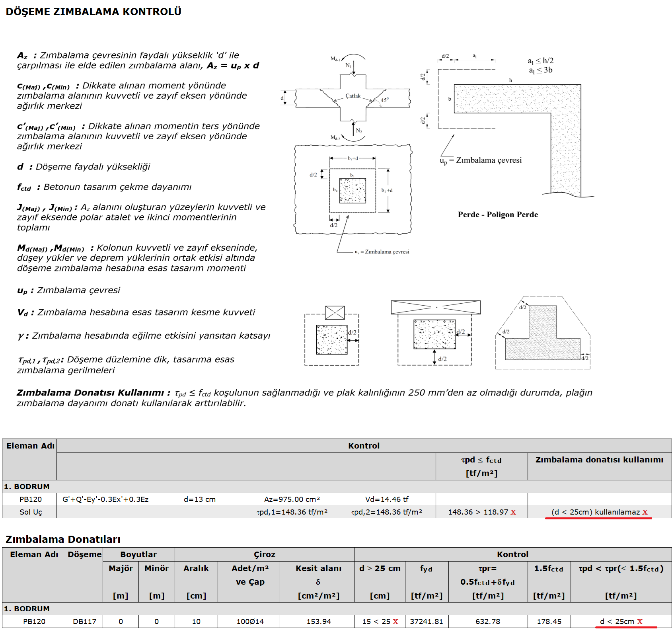Screen dimensions: 672x630
Task: Click the τpr value '632.78'
Action: click(x=488, y=621)
